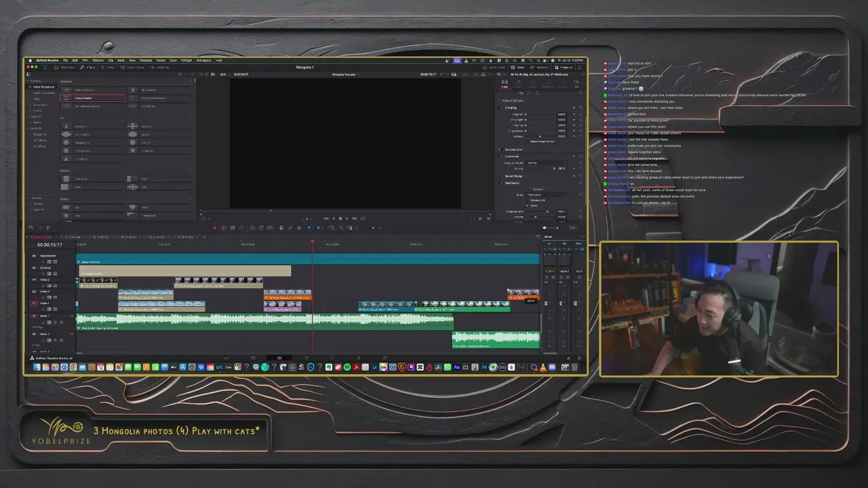Select Audio Transitions in Toolbox tree

(44, 93)
